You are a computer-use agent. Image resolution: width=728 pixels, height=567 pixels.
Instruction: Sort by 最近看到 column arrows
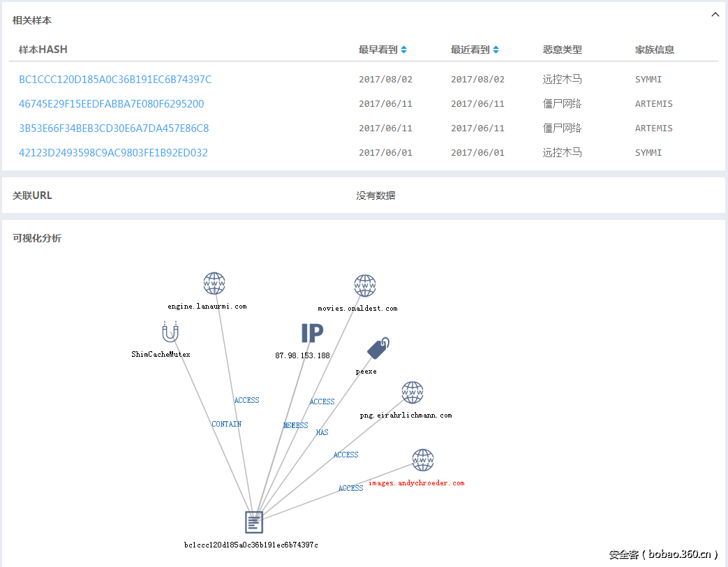[x=496, y=50]
